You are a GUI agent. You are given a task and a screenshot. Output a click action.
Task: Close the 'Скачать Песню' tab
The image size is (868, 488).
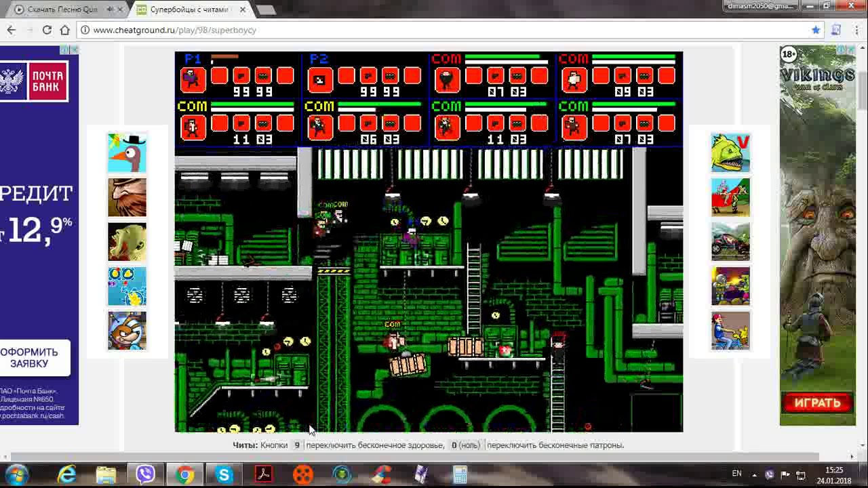click(x=119, y=9)
